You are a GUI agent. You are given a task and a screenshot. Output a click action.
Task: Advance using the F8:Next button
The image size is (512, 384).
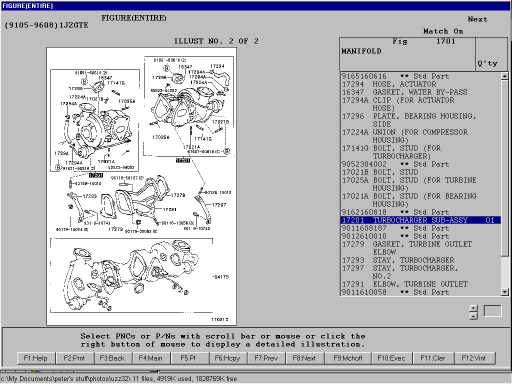(x=304, y=358)
